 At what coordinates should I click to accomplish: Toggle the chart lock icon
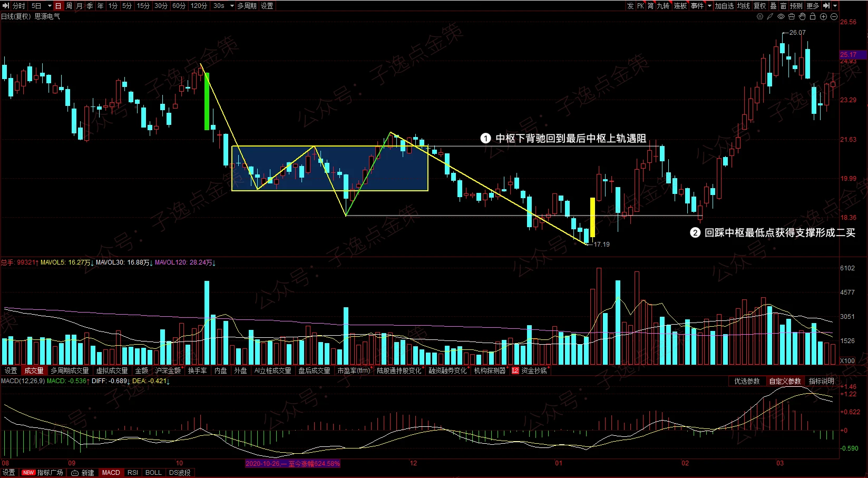pos(813,17)
